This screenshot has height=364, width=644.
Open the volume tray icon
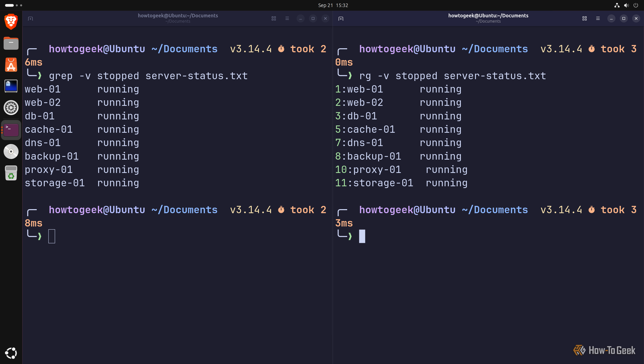pos(626,5)
